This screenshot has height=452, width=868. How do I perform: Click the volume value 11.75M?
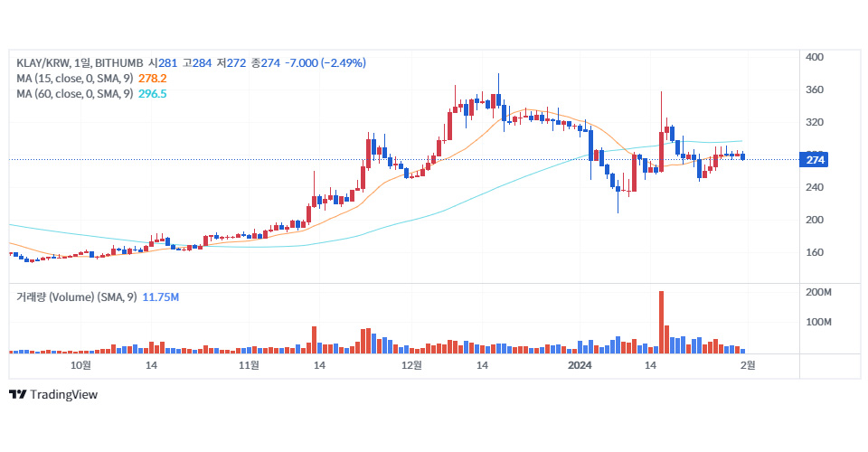tap(160, 297)
